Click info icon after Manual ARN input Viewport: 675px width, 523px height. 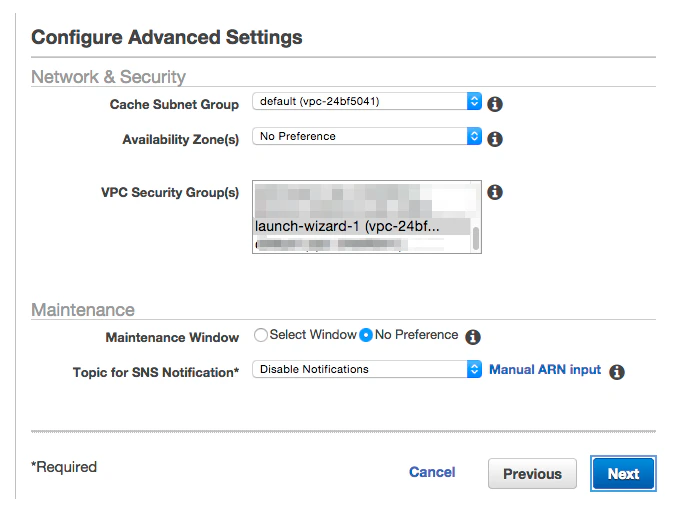(x=616, y=372)
